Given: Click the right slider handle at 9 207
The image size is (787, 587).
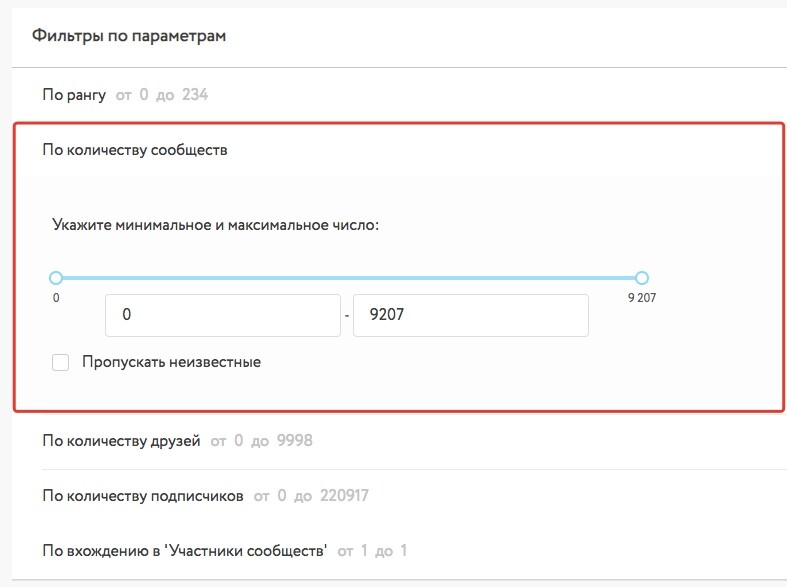Looking at the screenshot, I should [642, 278].
